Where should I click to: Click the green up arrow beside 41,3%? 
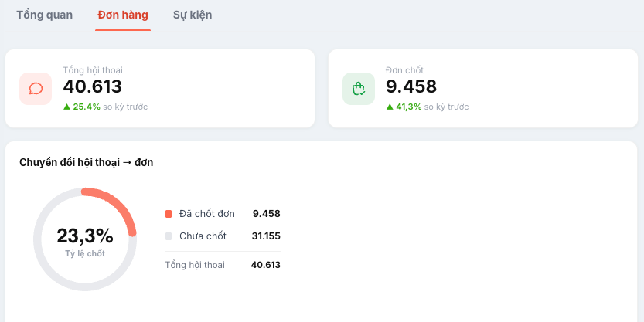(x=390, y=107)
